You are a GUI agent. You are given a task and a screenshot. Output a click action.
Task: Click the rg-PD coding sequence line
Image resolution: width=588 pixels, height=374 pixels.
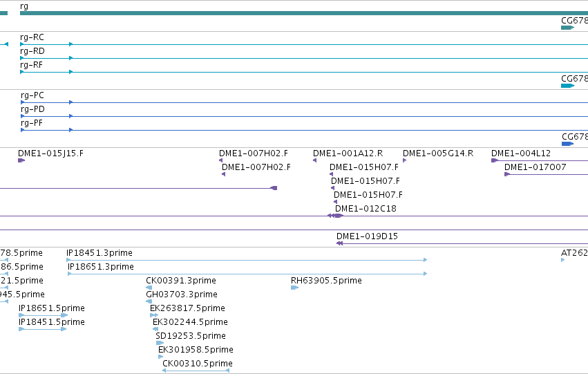tap(304, 116)
